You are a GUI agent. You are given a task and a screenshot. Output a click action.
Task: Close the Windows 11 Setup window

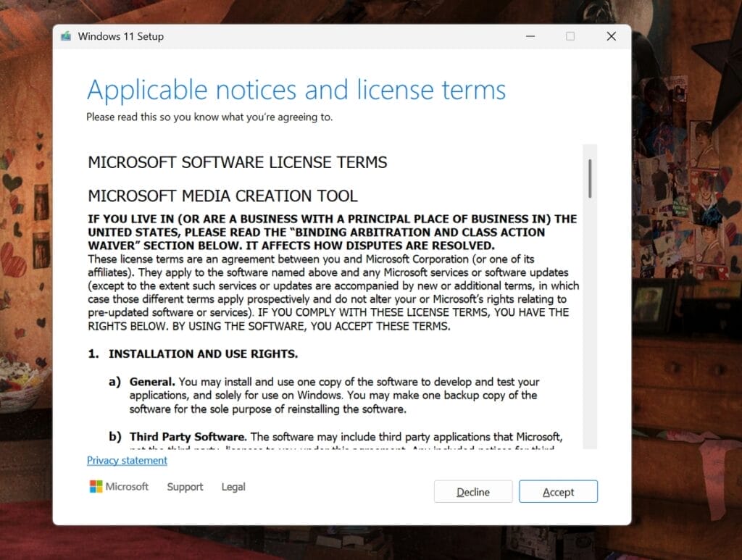[x=611, y=36]
